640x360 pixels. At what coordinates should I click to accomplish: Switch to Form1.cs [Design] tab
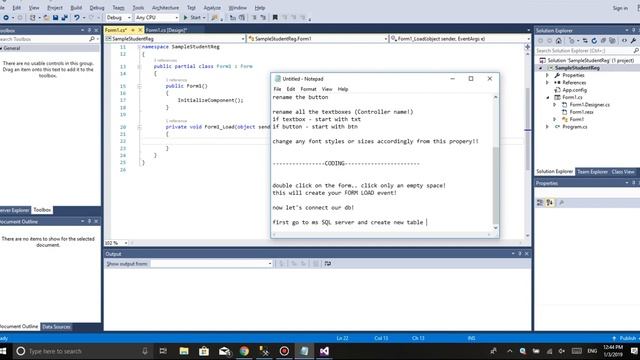pos(166,30)
